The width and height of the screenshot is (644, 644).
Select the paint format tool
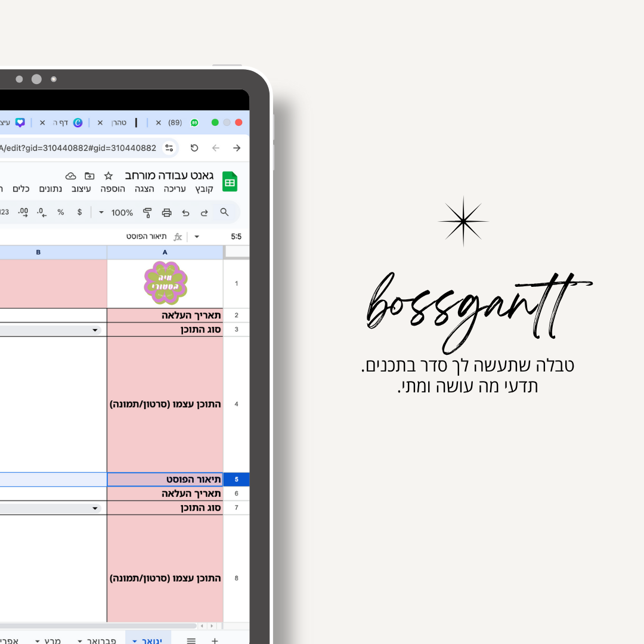147,212
